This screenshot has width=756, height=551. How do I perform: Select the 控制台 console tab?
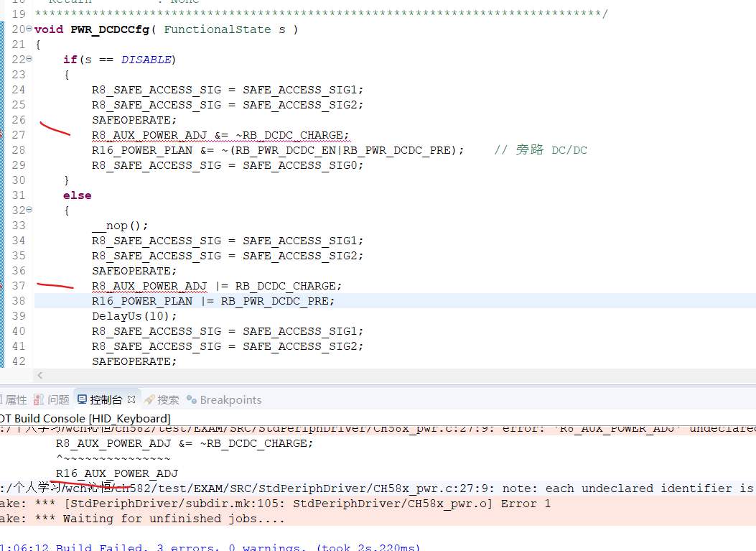101,400
